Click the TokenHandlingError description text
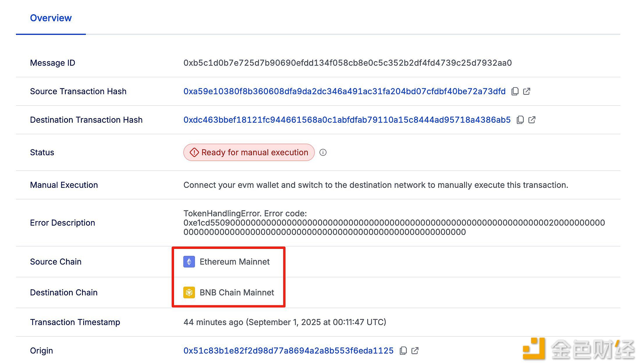639x364 pixels. pos(394,223)
